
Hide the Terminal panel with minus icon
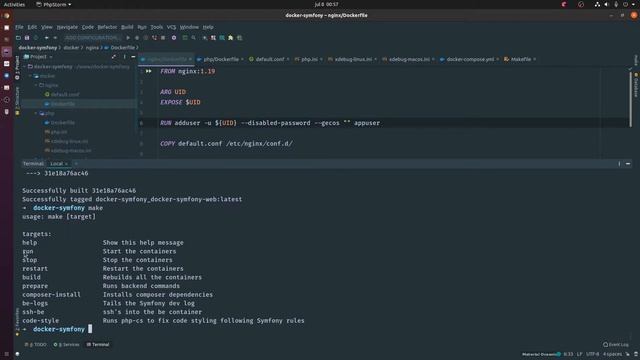[x=628, y=164]
